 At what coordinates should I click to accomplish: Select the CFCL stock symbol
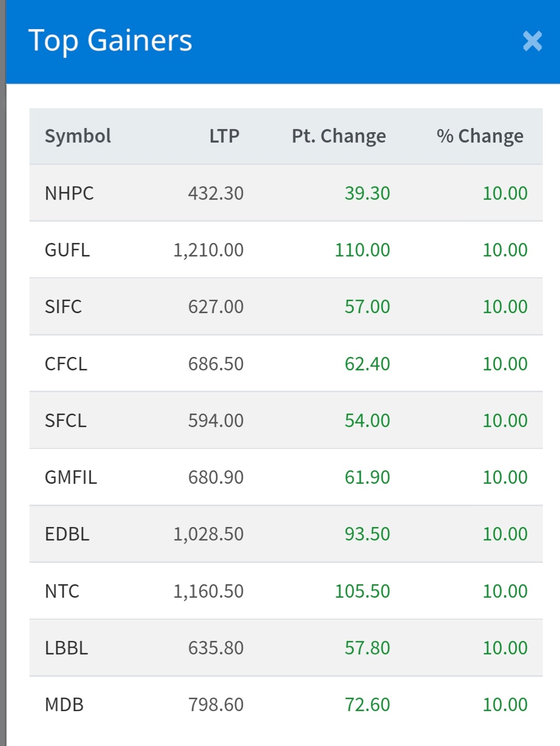coord(66,364)
